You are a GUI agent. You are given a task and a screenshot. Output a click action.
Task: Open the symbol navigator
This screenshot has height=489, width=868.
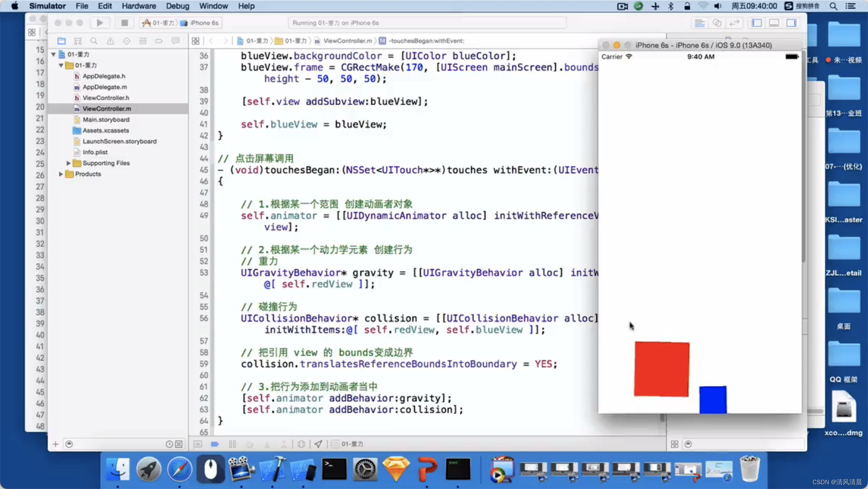(x=78, y=41)
